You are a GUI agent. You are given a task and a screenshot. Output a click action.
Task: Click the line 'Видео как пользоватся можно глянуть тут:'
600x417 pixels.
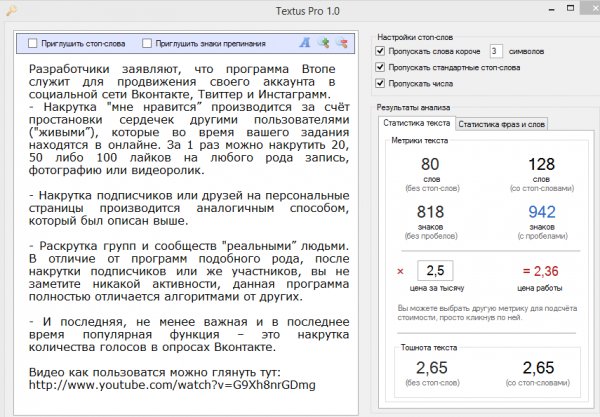click(x=155, y=372)
